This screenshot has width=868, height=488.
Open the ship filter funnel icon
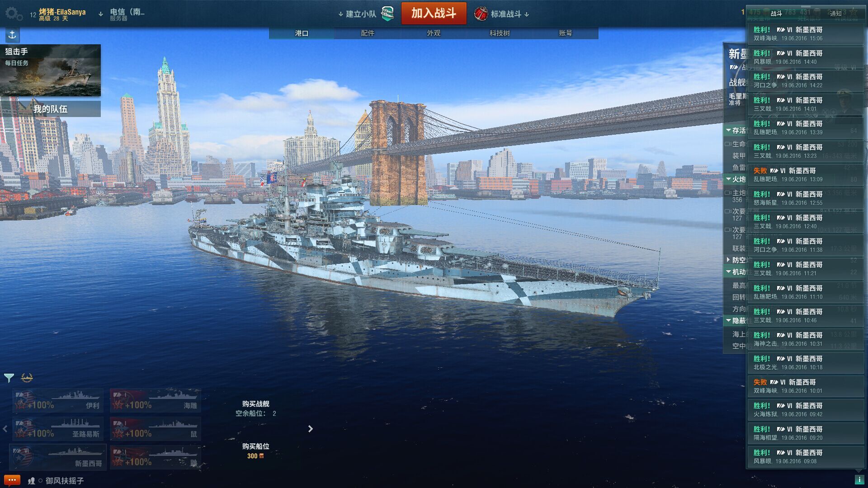[x=9, y=377]
